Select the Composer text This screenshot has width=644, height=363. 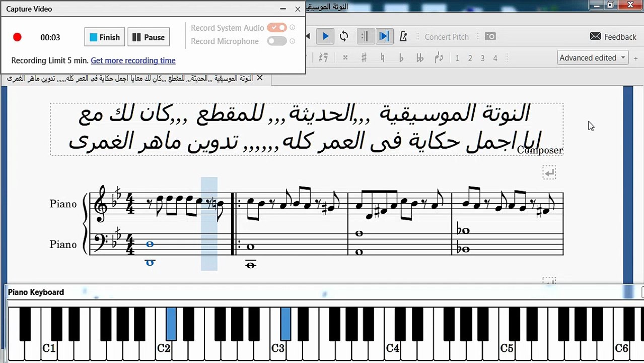tap(540, 150)
